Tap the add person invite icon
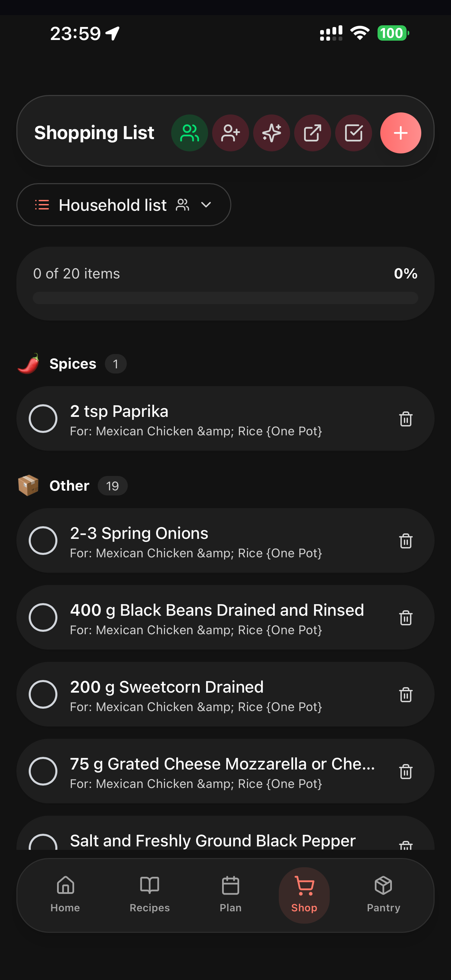This screenshot has width=451, height=980. click(230, 133)
